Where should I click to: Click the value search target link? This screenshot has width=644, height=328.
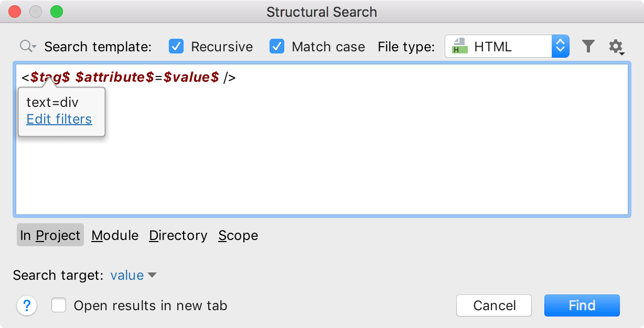[x=127, y=275]
